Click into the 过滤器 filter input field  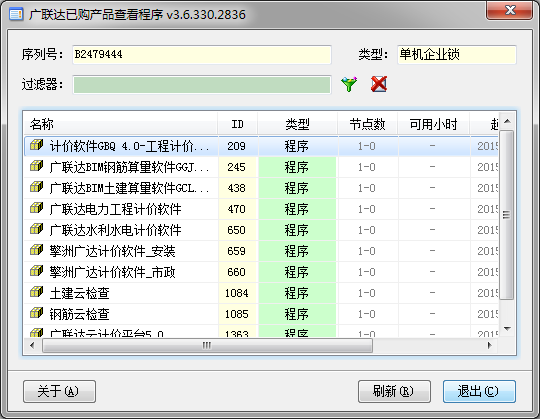[x=202, y=85]
